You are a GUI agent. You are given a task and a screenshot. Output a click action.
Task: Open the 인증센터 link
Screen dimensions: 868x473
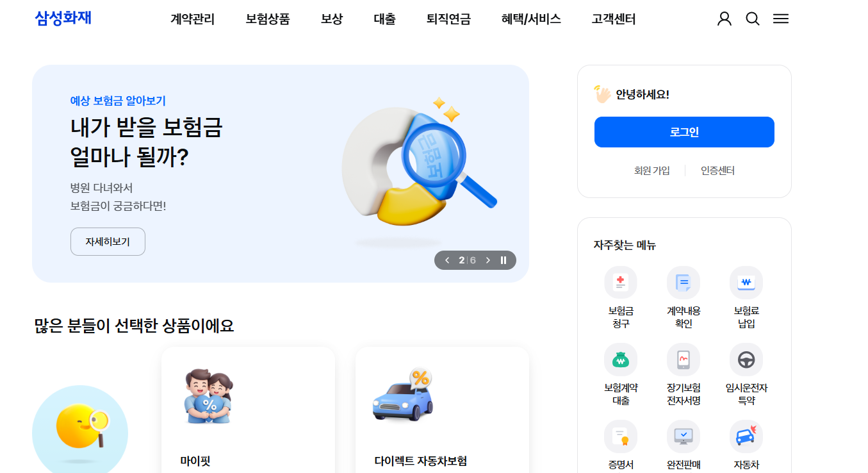tap(717, 170)
